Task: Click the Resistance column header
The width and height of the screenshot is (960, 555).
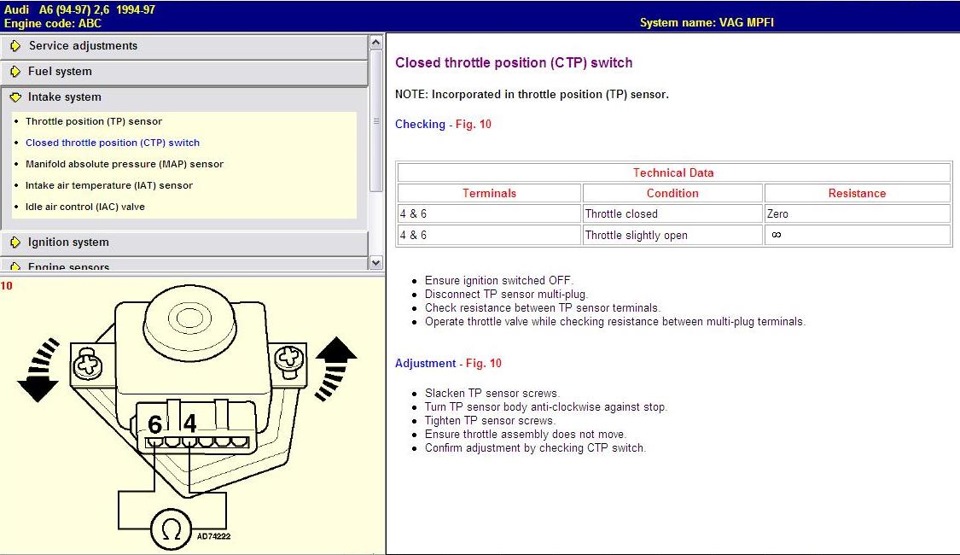Action: coord(857,194)
